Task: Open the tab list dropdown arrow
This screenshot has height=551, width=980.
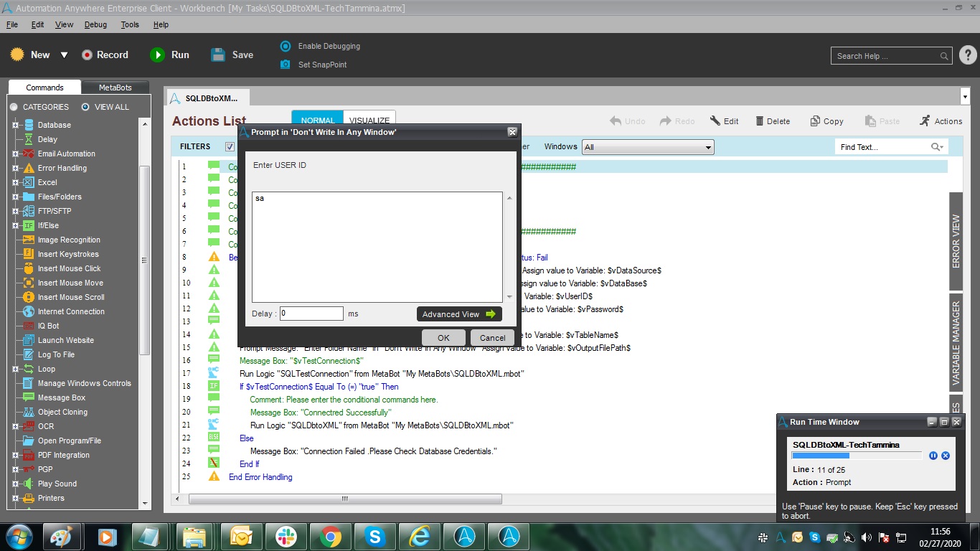Action: tap(964, 96)
